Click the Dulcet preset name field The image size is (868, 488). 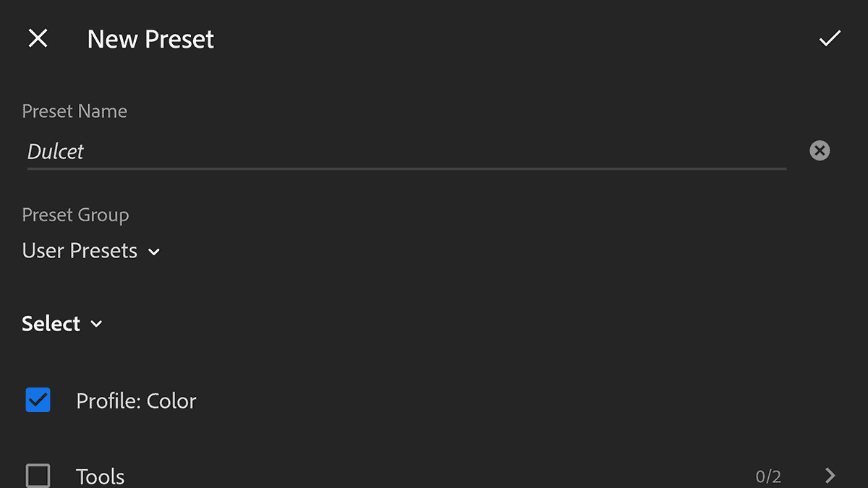[x=407, y=151]
